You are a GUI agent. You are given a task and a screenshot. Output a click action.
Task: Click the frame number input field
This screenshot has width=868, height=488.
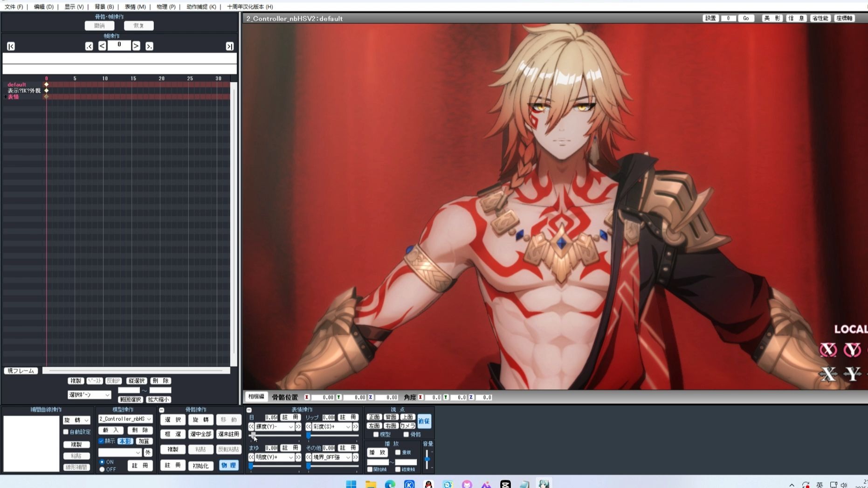[119, 45]
